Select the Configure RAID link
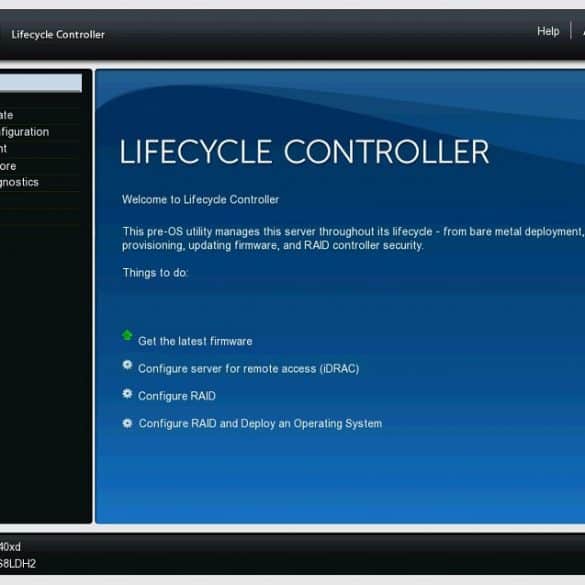The width and height of the screenshot is (585, 585). pyautogui.click(x=177, y=396)
